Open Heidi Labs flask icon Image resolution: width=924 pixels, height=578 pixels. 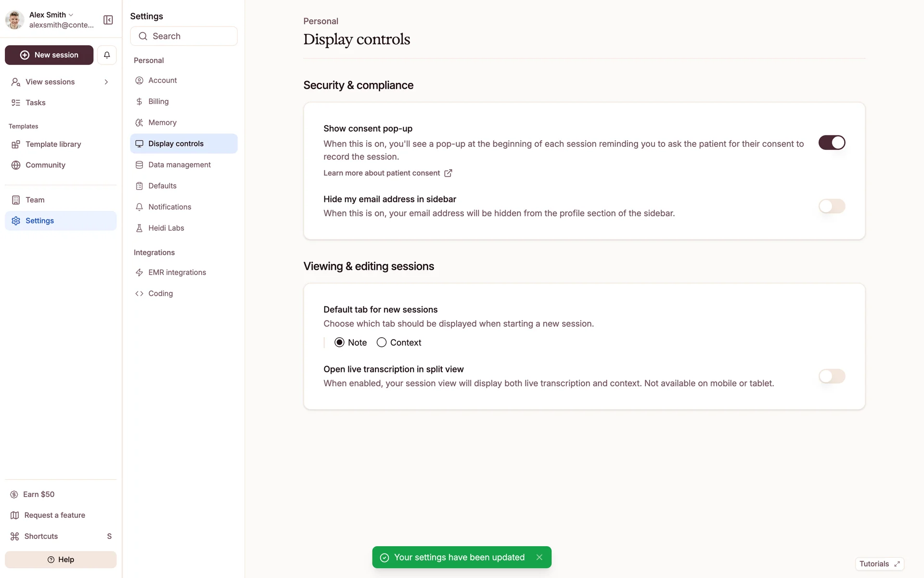point(139,228)
